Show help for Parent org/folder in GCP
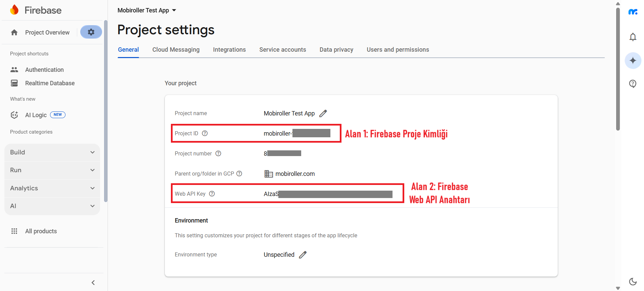This screenshot has width=644, height=291. point(239,174)
